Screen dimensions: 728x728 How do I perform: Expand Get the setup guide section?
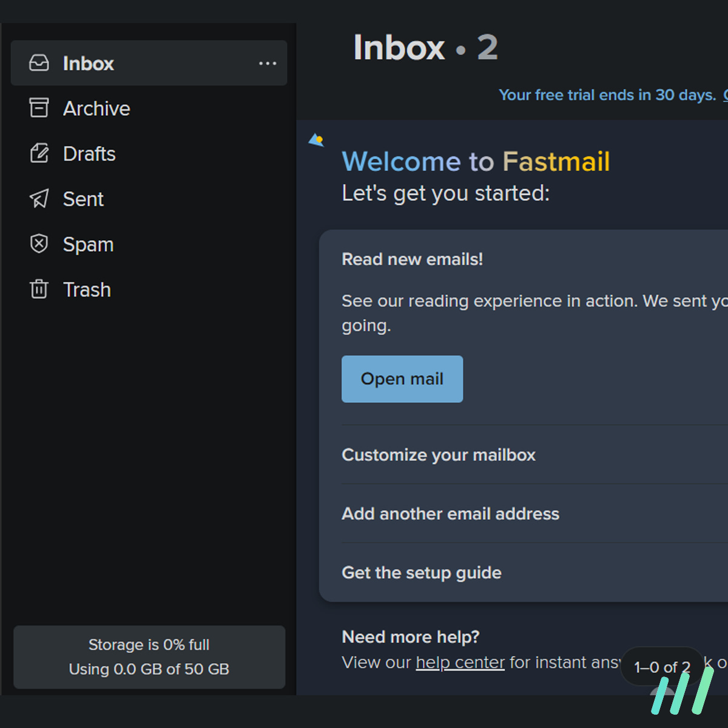pos(422,572)
